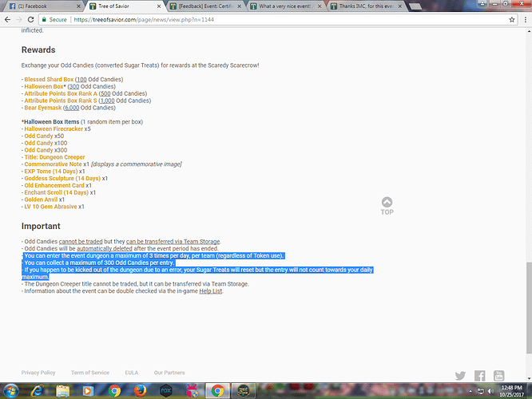Viewport: 532px width, 399px height.
Task: Open the Term of Service link
Action: tap(89, 373)
